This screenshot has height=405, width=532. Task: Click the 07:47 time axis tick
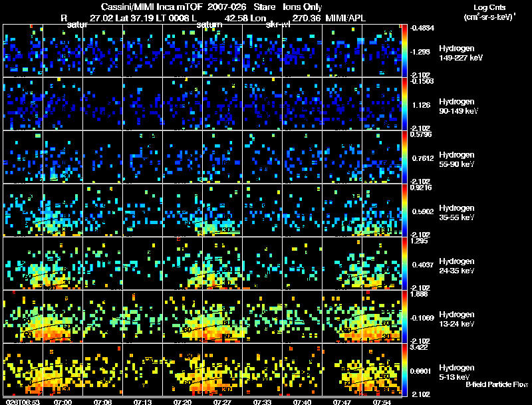coord(342,402)
